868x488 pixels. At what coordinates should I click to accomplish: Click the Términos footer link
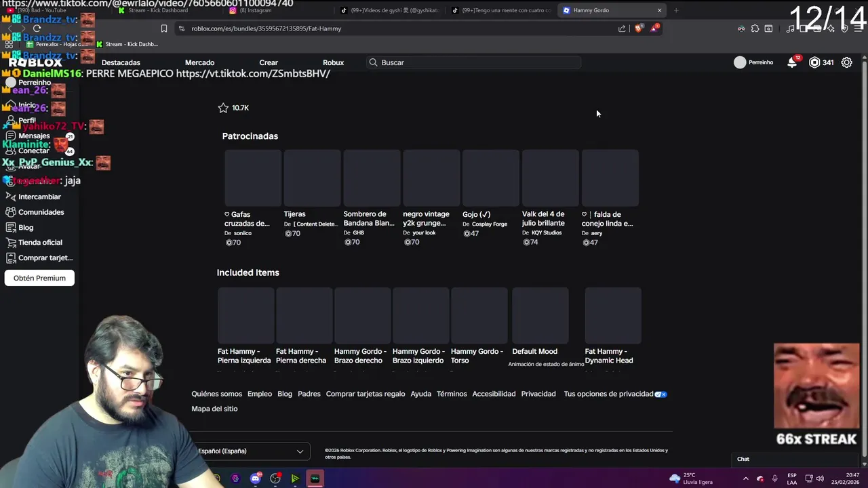click(452, 394)
